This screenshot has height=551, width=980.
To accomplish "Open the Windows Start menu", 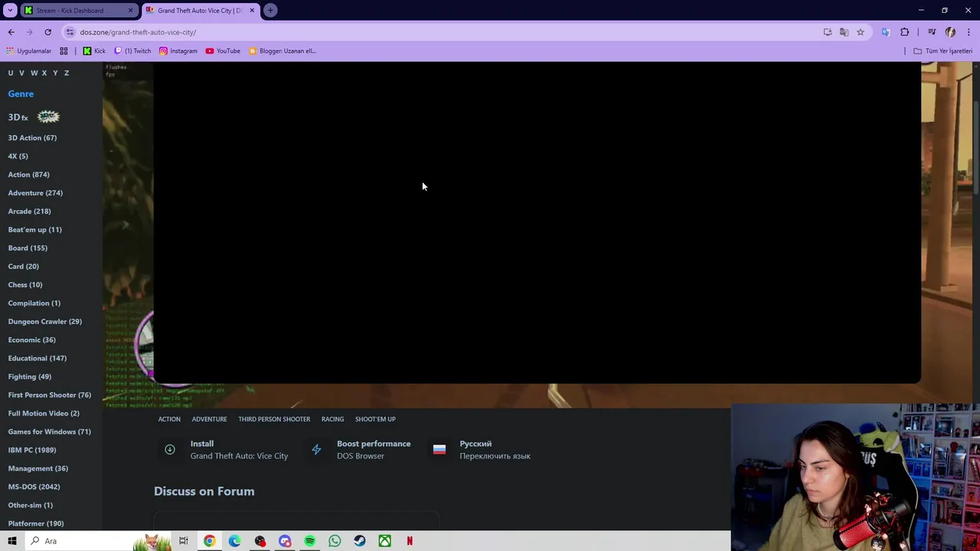I will tap(12, 541).
